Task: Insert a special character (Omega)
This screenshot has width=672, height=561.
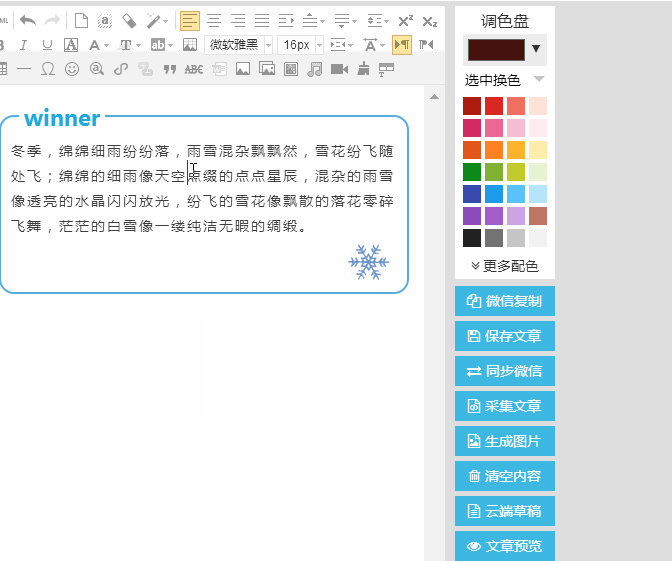Action: tap(48, 69)
